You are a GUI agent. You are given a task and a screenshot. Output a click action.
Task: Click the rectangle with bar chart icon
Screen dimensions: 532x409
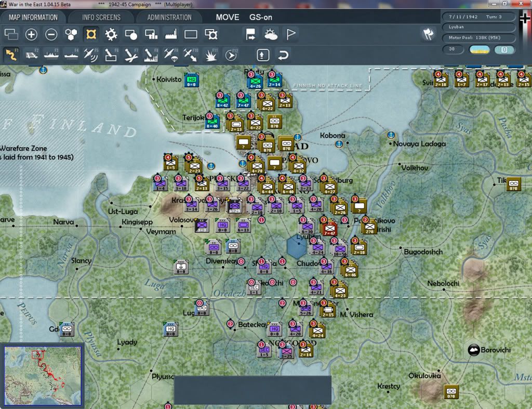151,34
